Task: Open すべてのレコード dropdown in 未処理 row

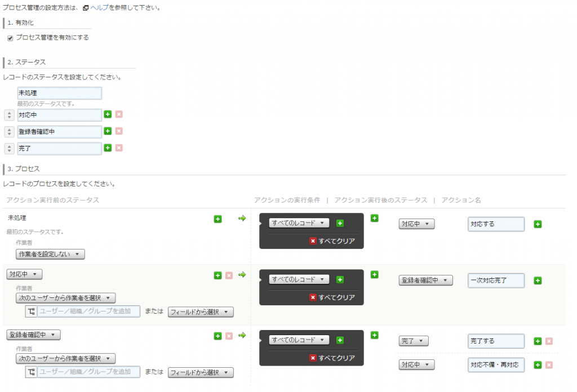Action: [x=299, y=223]
